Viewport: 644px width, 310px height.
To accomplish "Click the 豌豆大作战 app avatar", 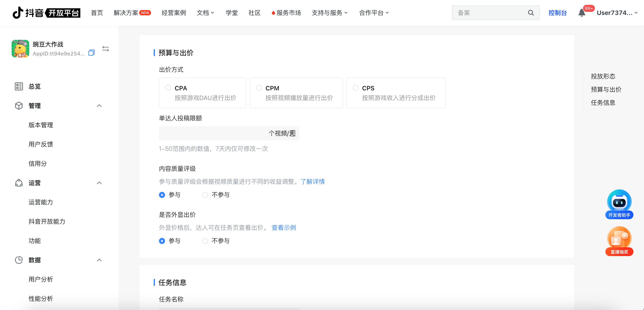I will [20, 49].
